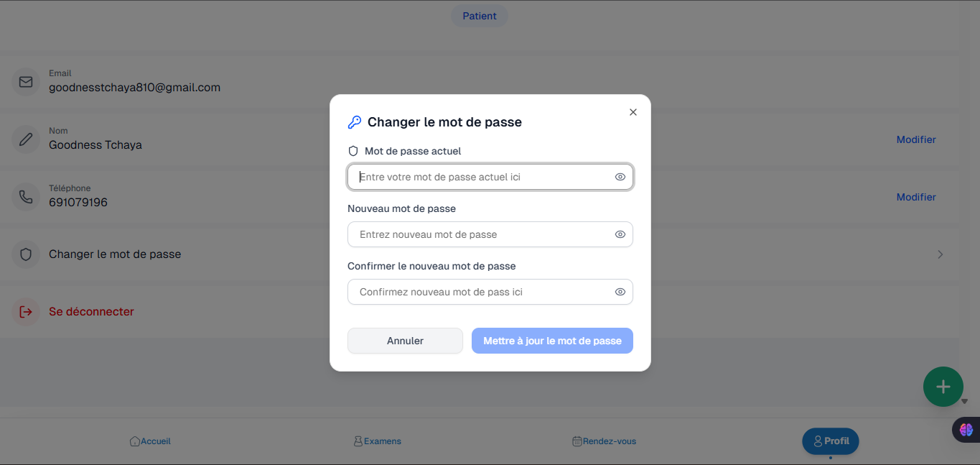
Task: Select the Profil tab
Action: pyautogui.click(x=830, y=441)
